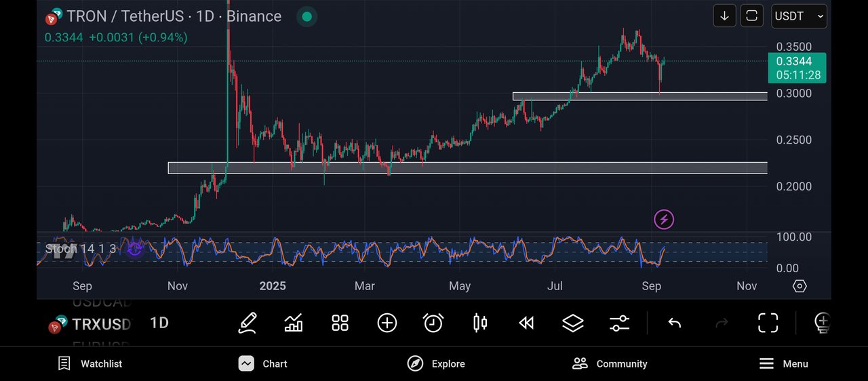Open the ideas lightbulb icon

[x=822, y=323]
